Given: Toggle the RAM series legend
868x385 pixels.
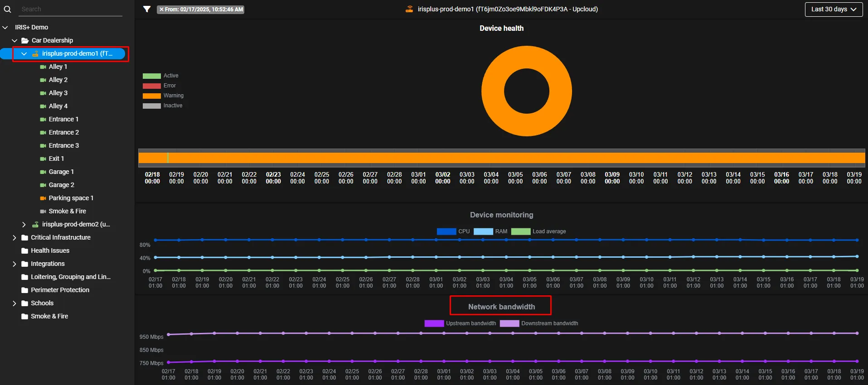Looking at the screenshot, I should click(x=490, y=231).
